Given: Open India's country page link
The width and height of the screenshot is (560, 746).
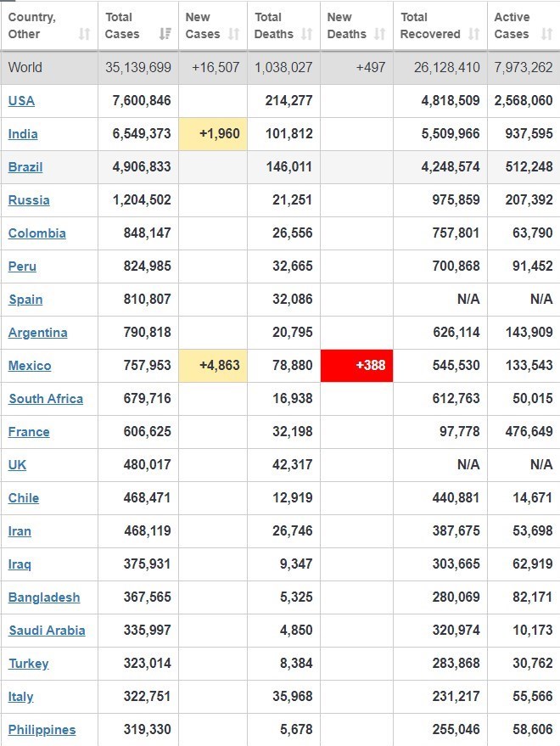Looking at the screenshot, I should 23,134.
